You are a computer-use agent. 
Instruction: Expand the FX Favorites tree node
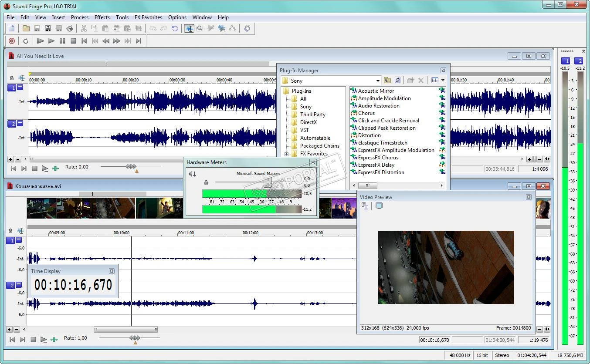point(286,154)
